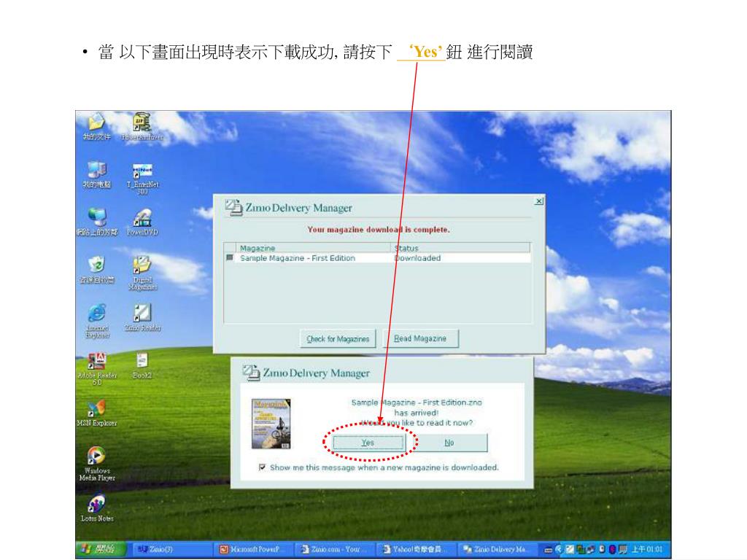This screenshot has height=560, width=747.
Task: Switch to Yahoo taskbar item
Action: tap(417, 549)
